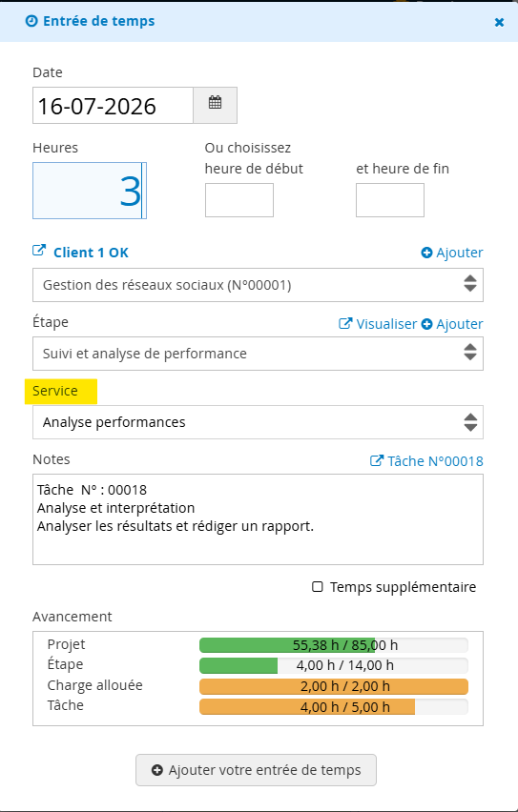Click the Visualiser external link icon
Image resolution: width=518 pixels, height=812 pixels.
click(345, 324)
